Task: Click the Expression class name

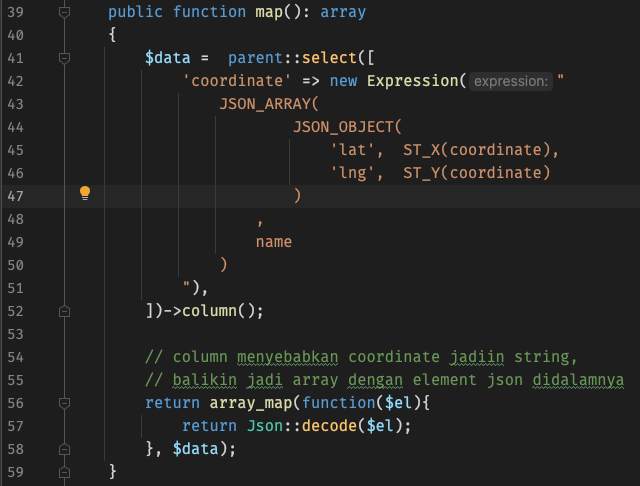Action: tap(412, 81)
